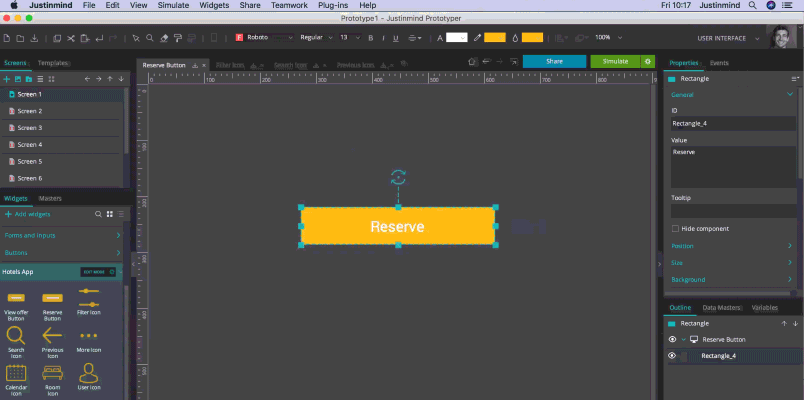This screenshot has height=400, width=804.
Task: Open a prototype with the folder icon
Action: click(20, 38)
